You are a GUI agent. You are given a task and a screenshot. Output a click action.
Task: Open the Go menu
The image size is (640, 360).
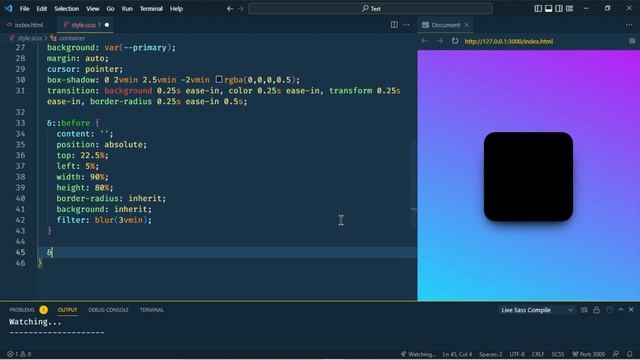(x=111, y=9)
